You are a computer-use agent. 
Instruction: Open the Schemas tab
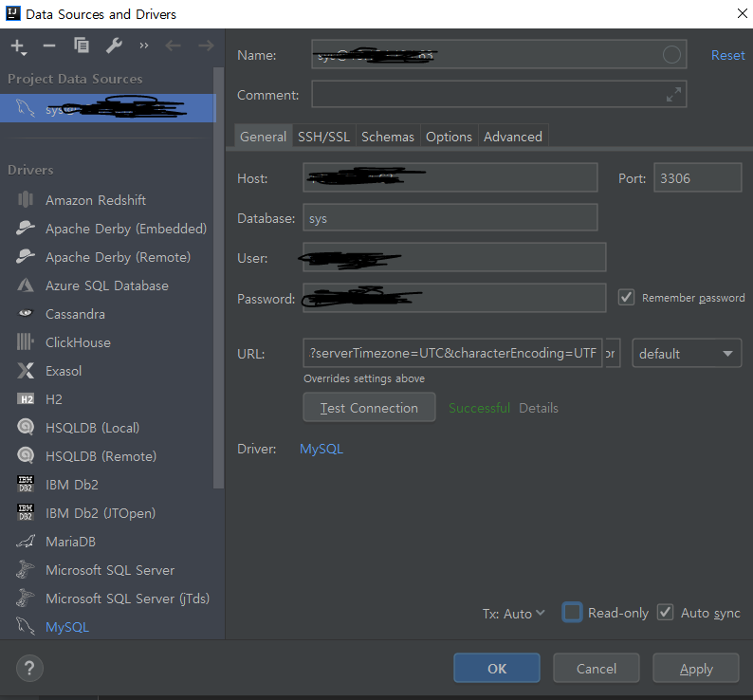[x=388, y=137]
